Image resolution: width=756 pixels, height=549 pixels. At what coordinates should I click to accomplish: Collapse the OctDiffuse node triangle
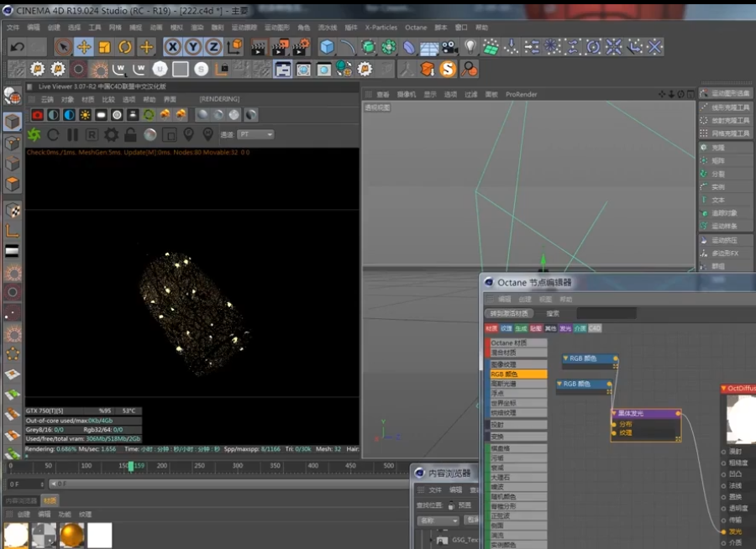pyautogui.click(x=724, y=388)
